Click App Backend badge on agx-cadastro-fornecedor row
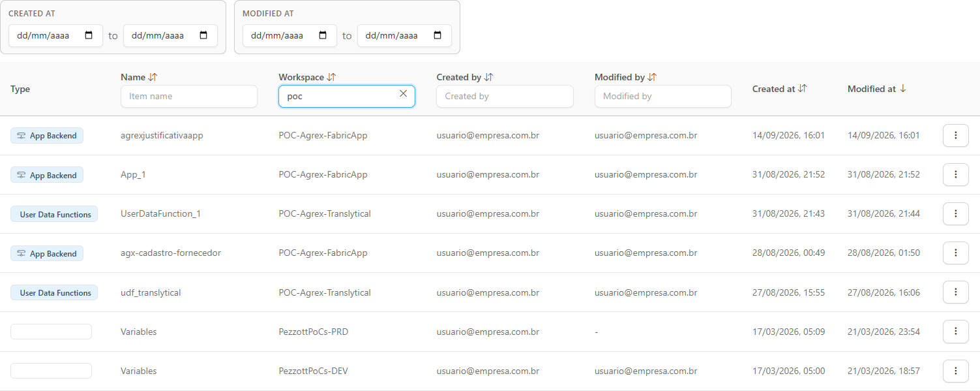 [47, 253]
